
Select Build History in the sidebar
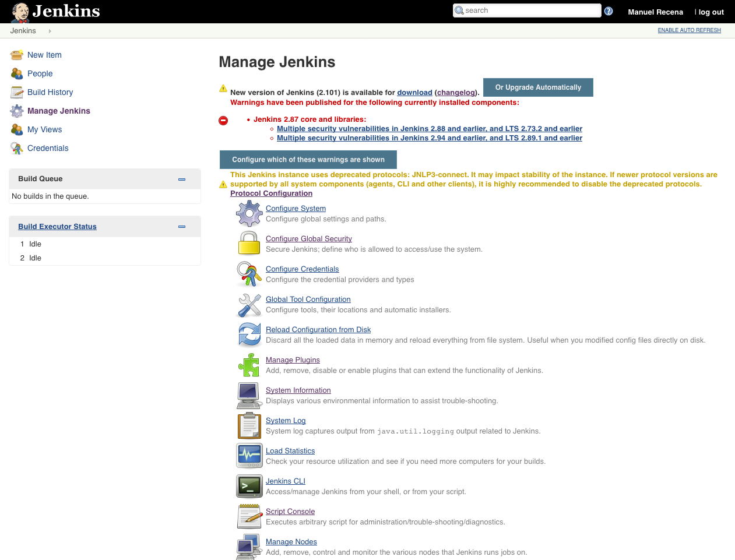(x=50, y=92)
